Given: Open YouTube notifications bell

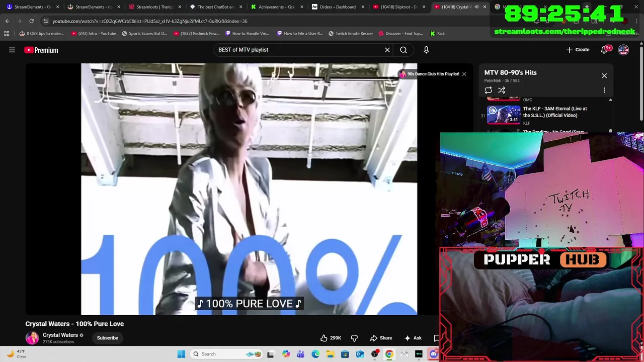Looking at the screenshot, I should (605, 50).
